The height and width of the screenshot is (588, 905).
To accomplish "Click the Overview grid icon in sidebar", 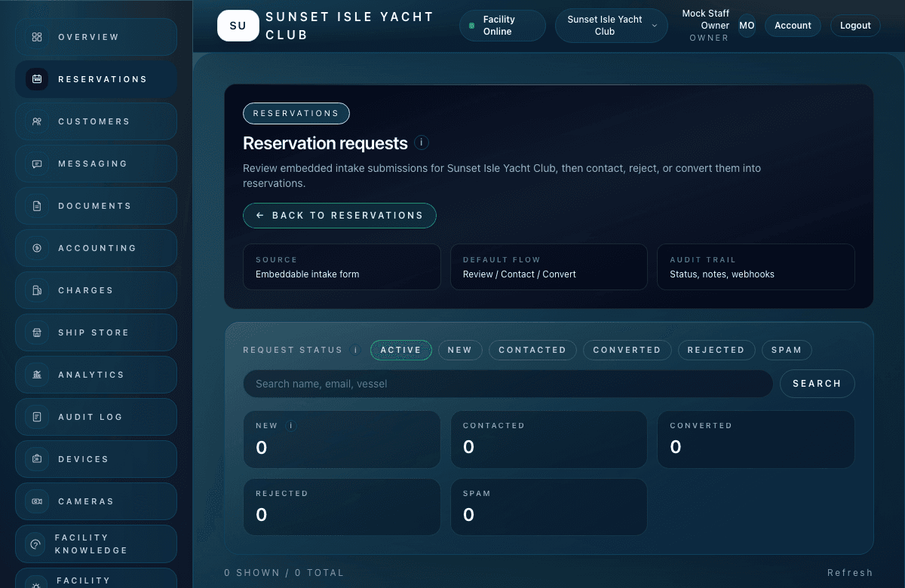I will click(x=37, y=37).
